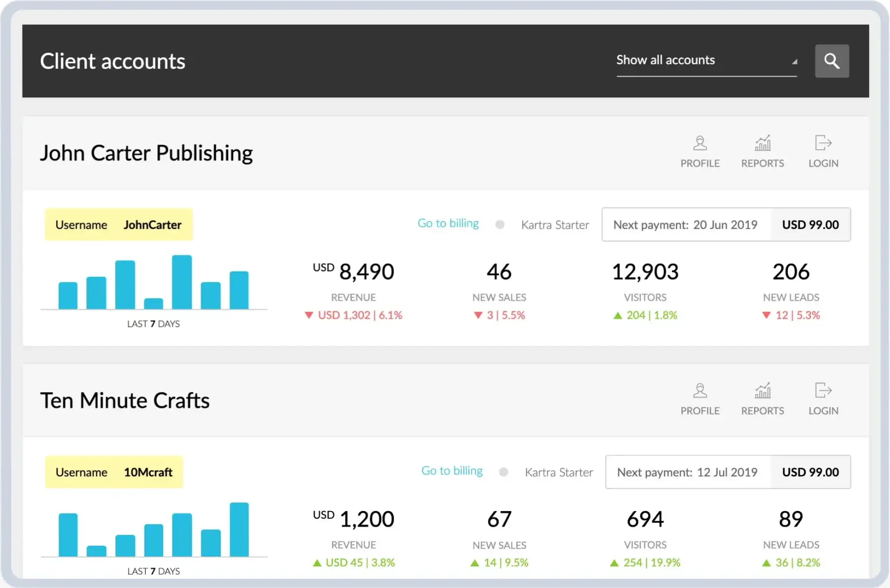Click the Show all accounts dropdown arrow
890x588 pixels.
[x=794, y=62]
